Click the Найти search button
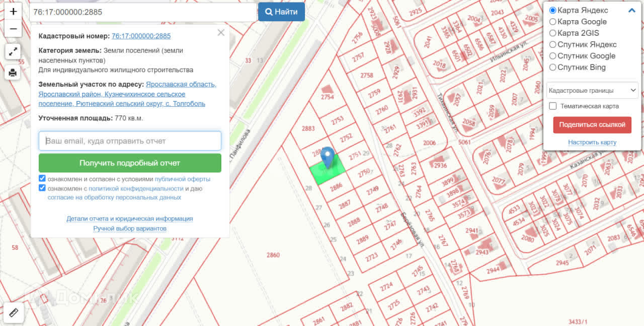 (281, 12)
